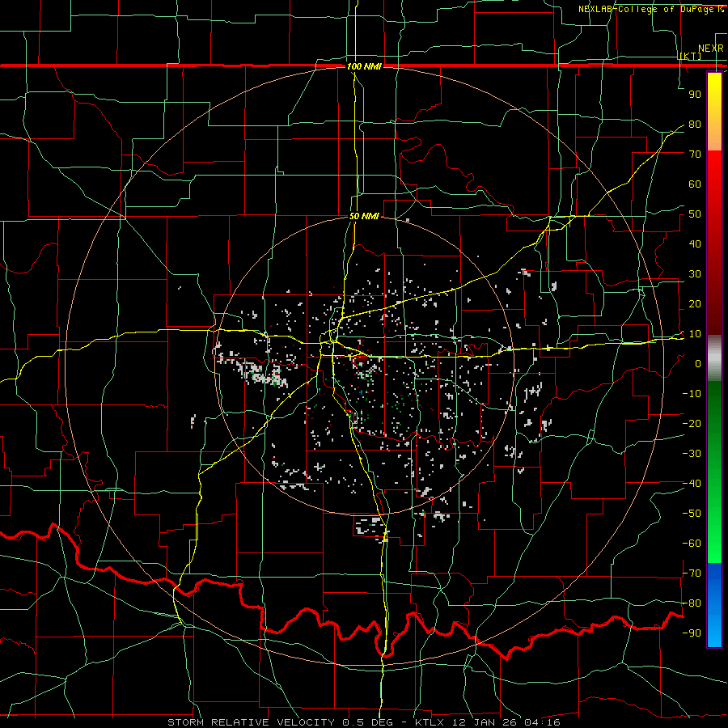Click the 0 value on velocity scale
This screenshot has height=728, width=728.
pyautogui.click(x=698, y=364)
